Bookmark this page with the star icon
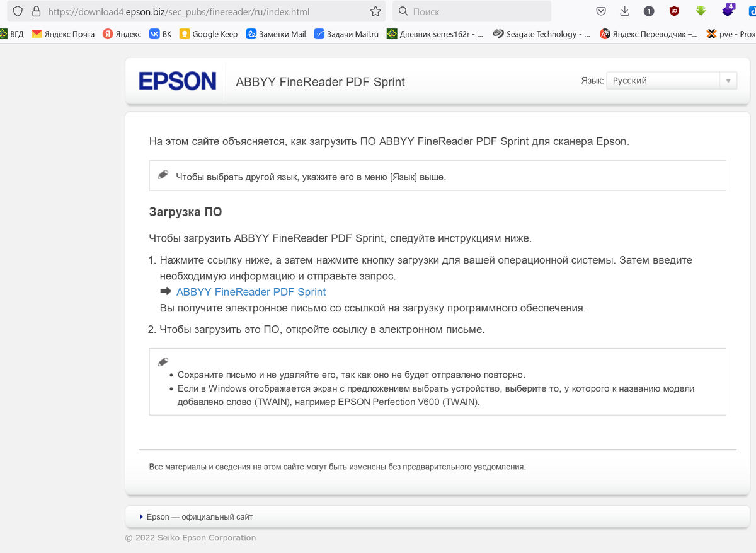Screen dimensions: 756x553 [375, 11]
